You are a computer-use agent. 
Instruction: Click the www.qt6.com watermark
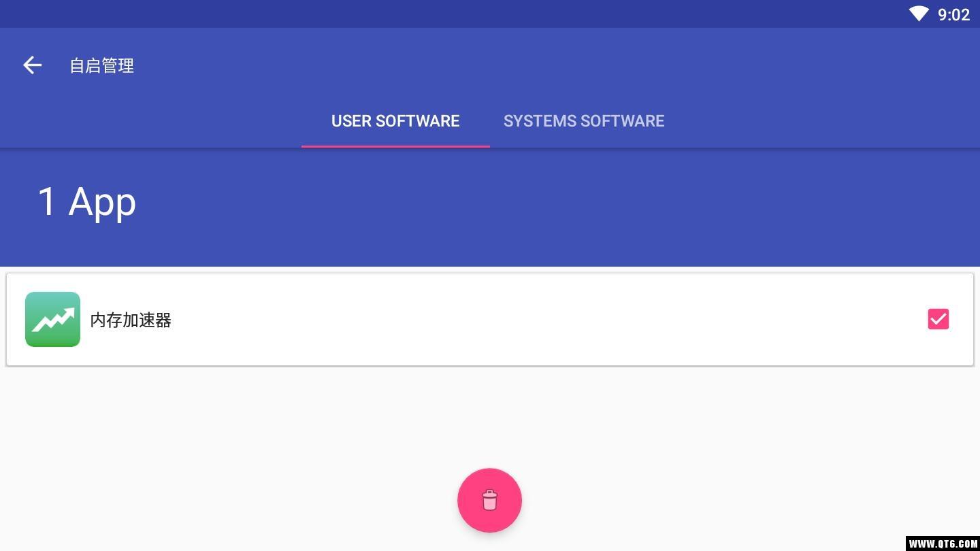tap(942, 543)
